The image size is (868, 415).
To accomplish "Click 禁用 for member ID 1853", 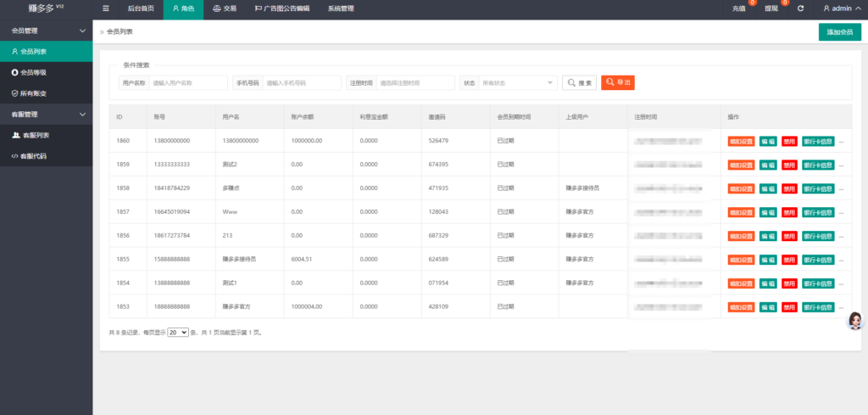I will (x=789, y=306).
